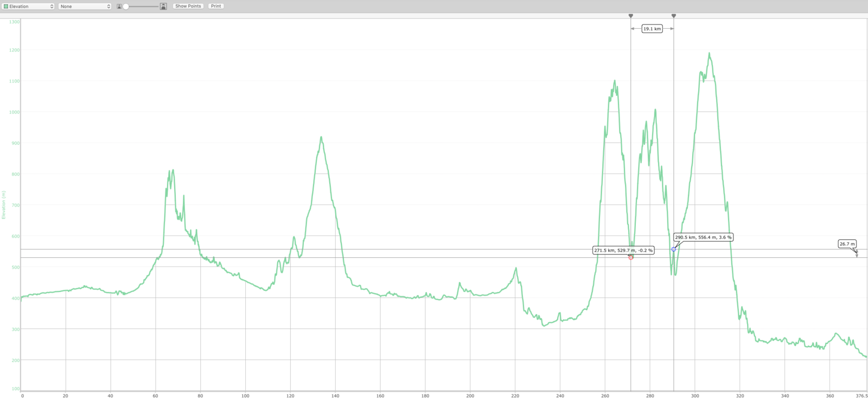Click the Elevation (m) axis title

pos(3,205)
